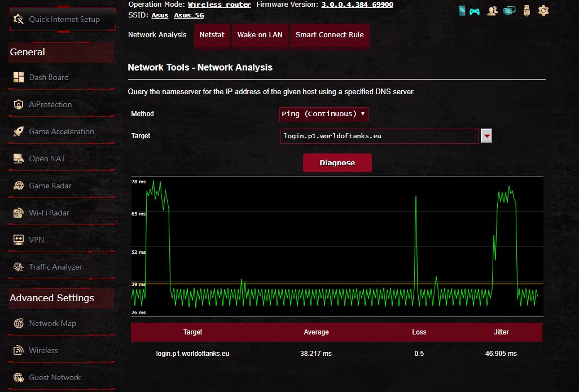The width and height of the screenshot is (579, 392).
Task: Click the 46.905 ms jitter value
Action: (501, 354)
